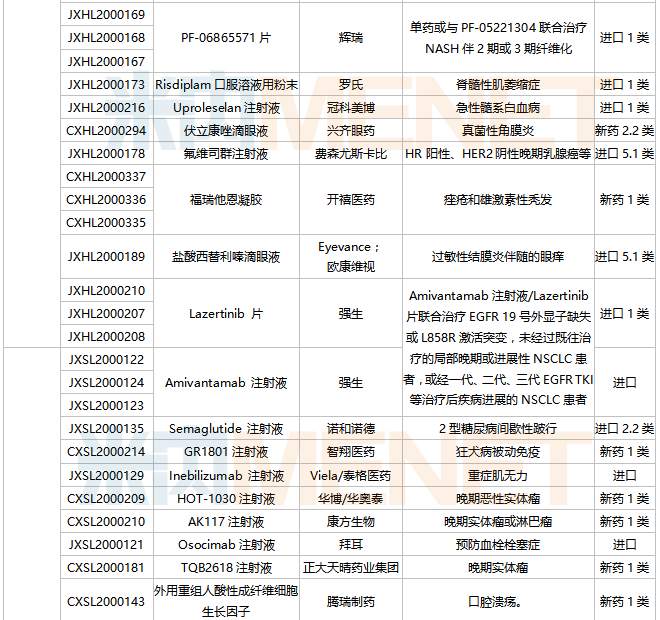Select CXSL2000210 registration number

click(x=106, y=522)
